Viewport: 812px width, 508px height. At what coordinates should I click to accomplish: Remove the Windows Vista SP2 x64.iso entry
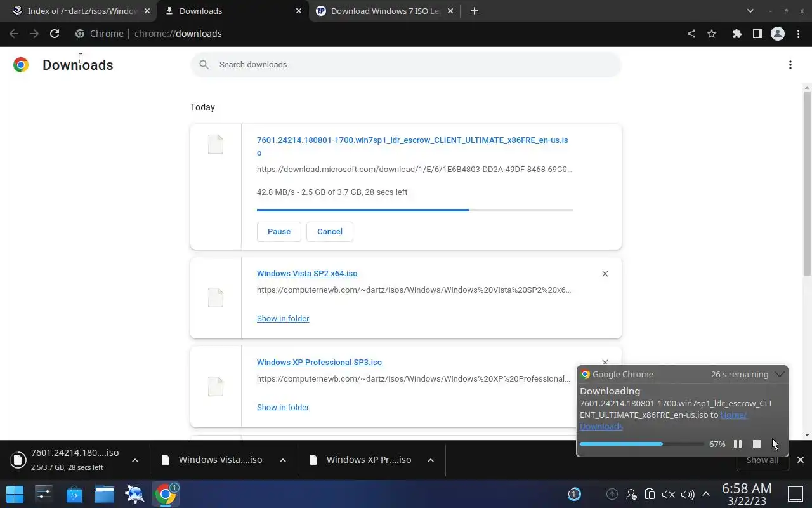click(605, 274)
